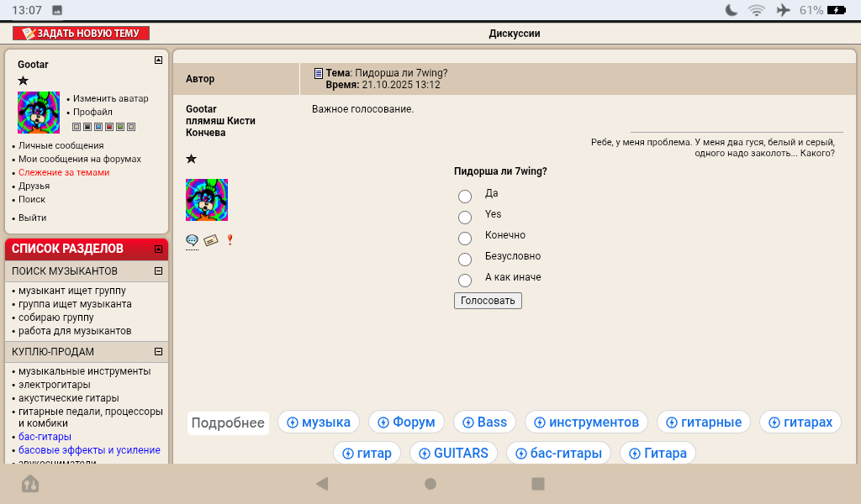This screenshot has height=504, width=861.
Task: Tap the square recent apps button
Action: (538, 484)
